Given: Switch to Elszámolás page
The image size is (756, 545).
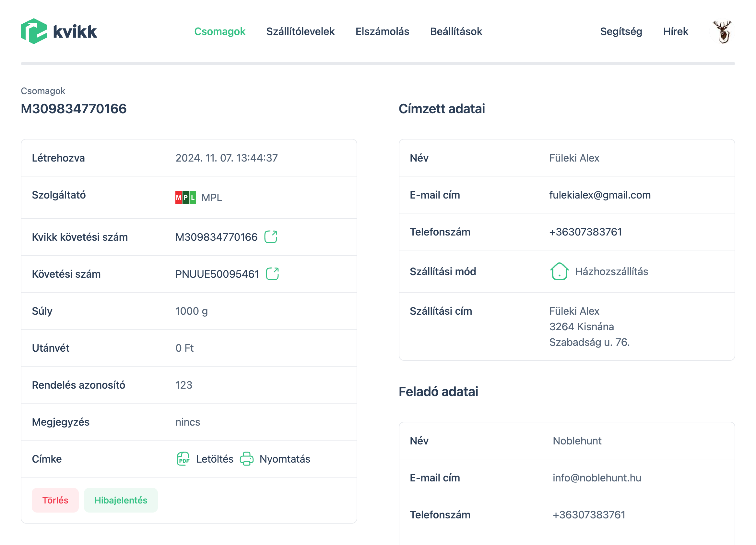Looking at the screenshot, I should click(382, 31).
